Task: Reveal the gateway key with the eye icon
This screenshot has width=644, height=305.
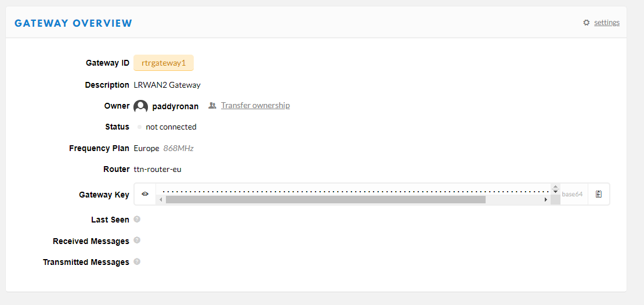Action: pyautogui.click(x=145, y=194)
